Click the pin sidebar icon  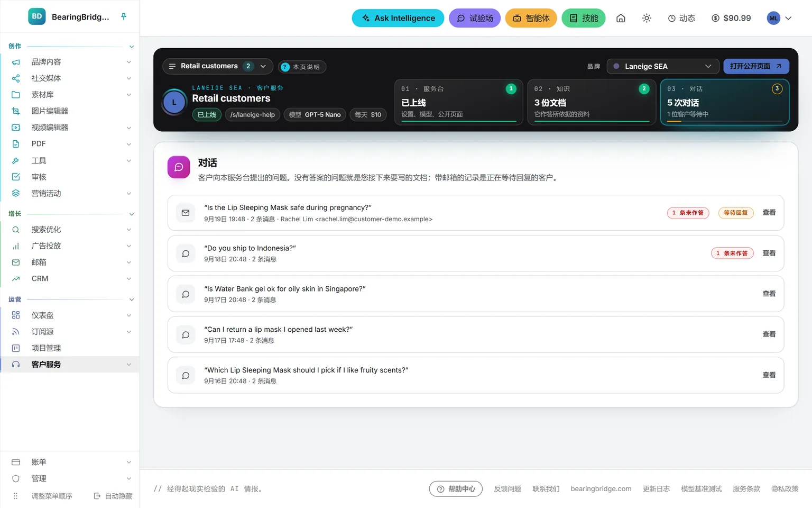coord(124,16)
